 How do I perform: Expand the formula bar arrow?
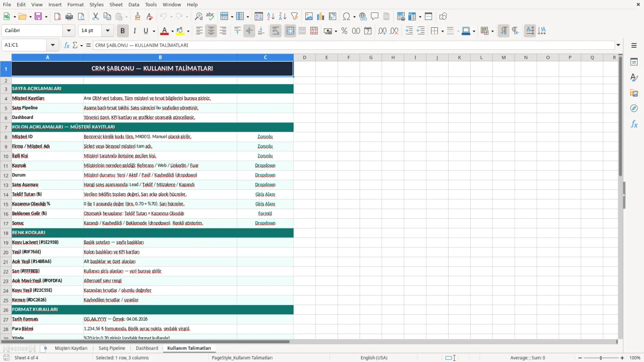tap(619, 45)
